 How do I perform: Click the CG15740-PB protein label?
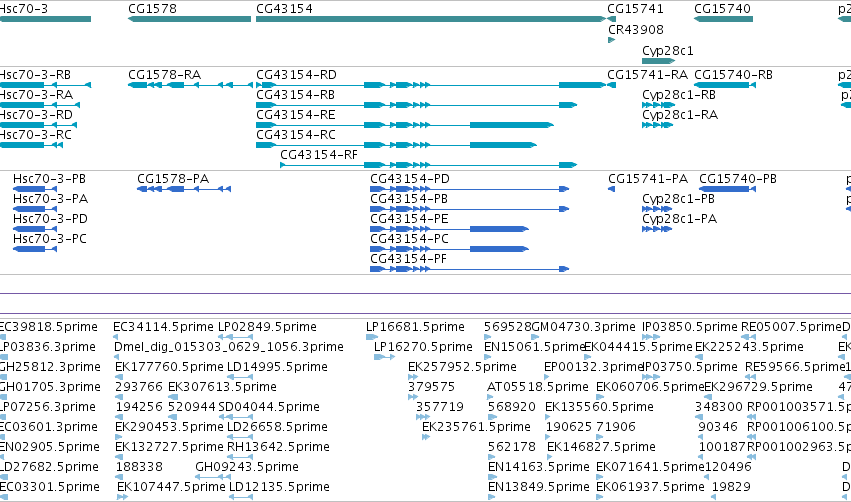738,179
